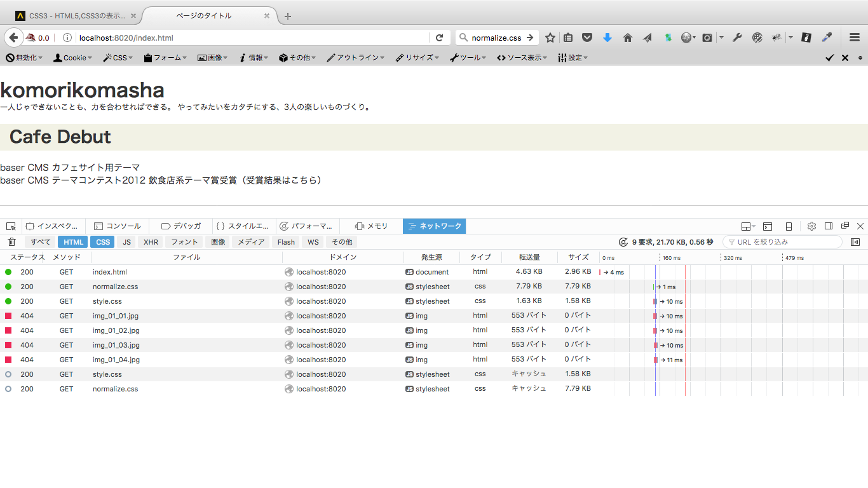Screen dimensions: 868x488
Task: Click the Pocket save icon in toolbar
Action: pos(587,37)
